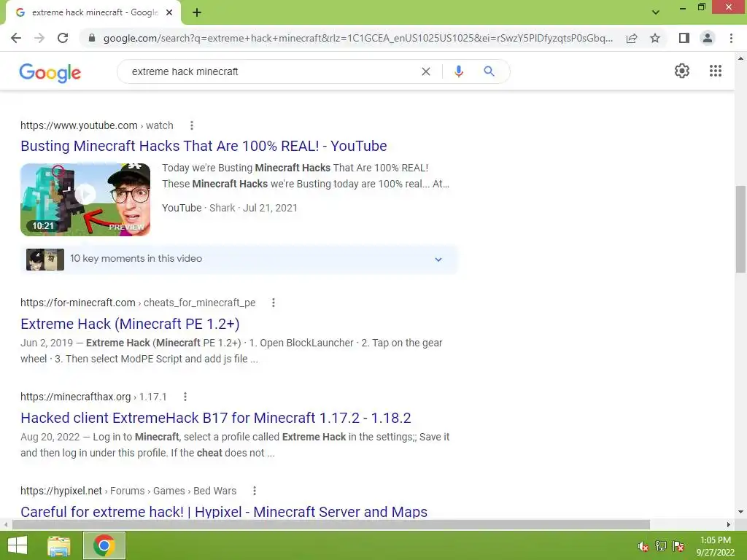Click the snippet text Jun 2, 2019

click(x=47, y=343)
